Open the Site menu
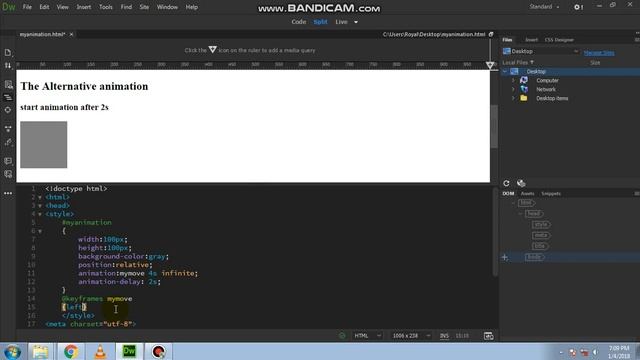Image resolution: width=640 pixels, height=360 pixels. pyautogui.click(x=144, y=7)
